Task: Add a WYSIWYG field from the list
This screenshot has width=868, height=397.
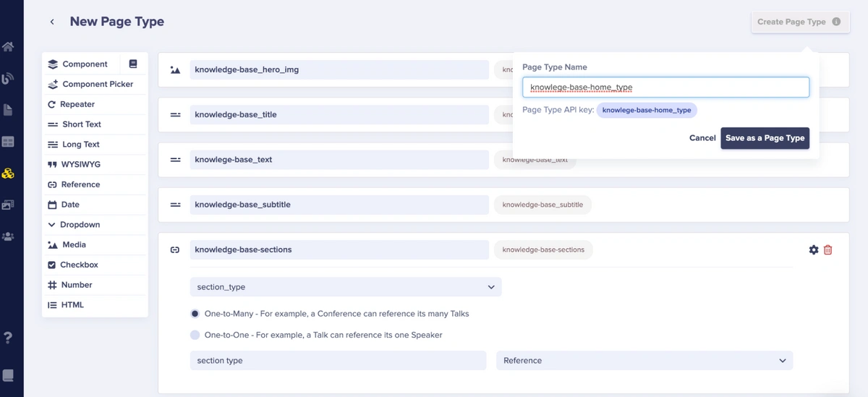Action: point(80,165)
